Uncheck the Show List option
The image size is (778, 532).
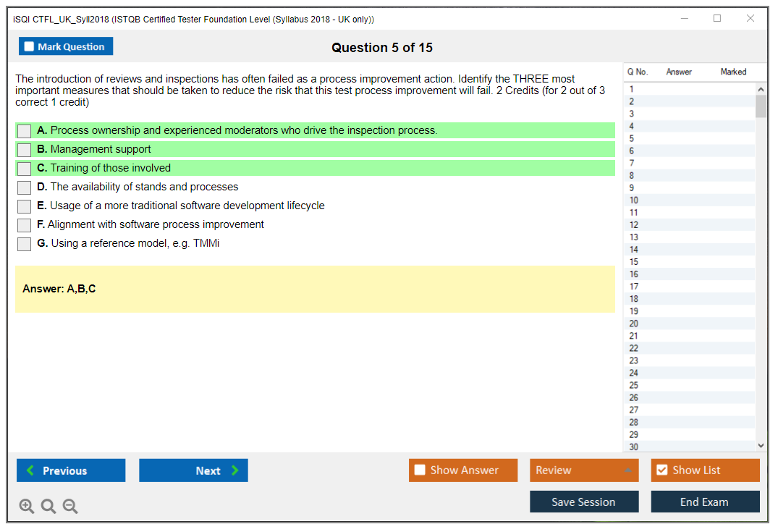click(661, 470)
